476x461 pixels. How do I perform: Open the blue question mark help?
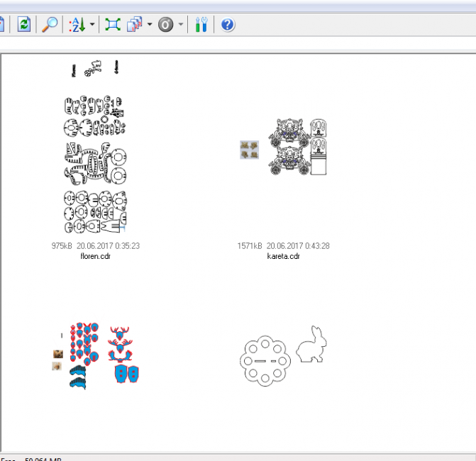coord(227,25)
